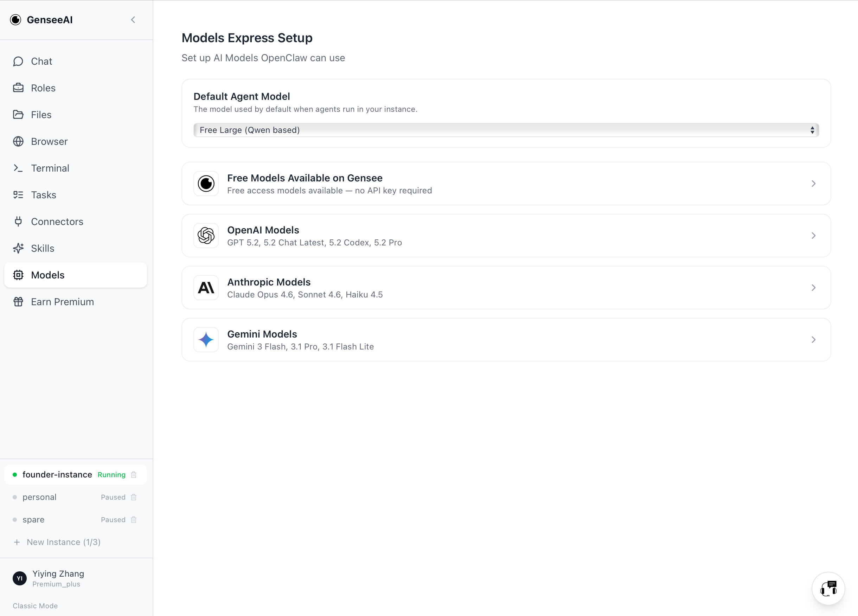Click the Models Express Setup heading
Image resolution: width=858 pixels, height=616 pixels.
[247, 38]
